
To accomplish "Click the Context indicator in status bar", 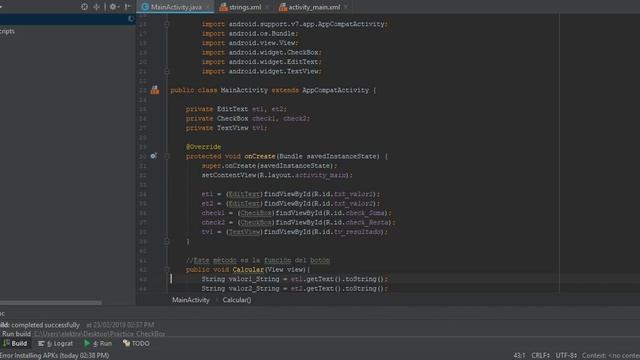I will click(611, 356).
